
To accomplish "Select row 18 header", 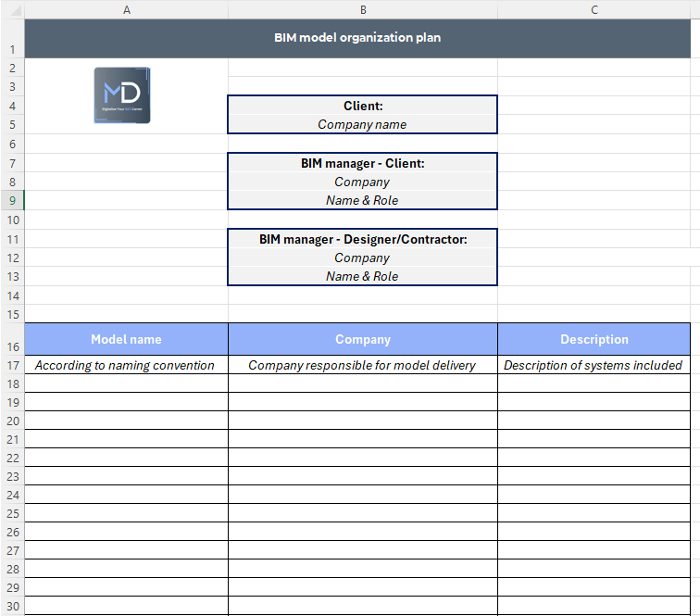I will (13, 383).
